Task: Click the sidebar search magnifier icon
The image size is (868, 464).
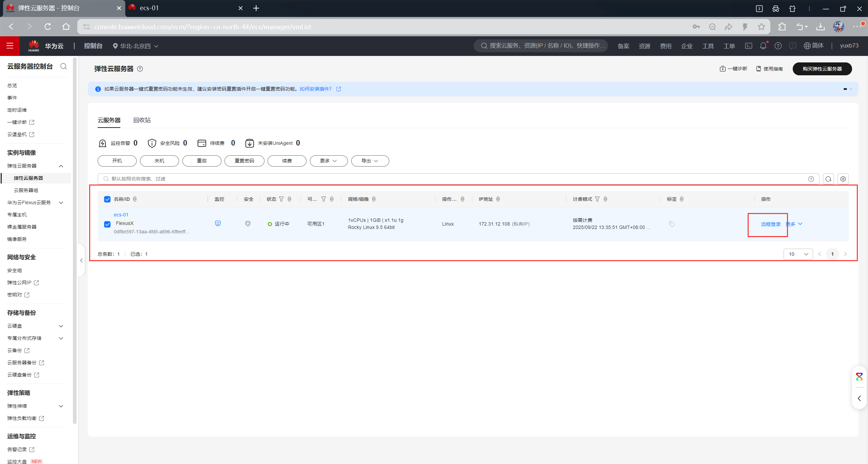Action: click(63, 66)
